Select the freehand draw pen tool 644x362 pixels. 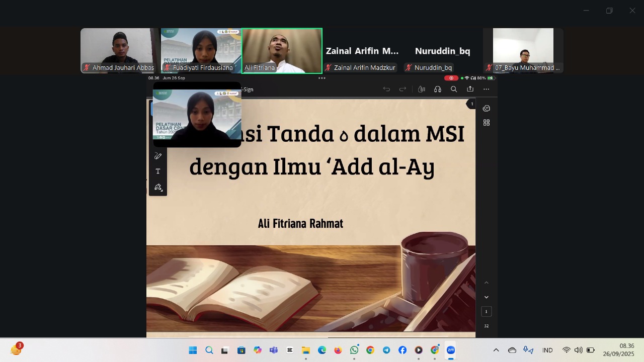[x=158, y=156]
